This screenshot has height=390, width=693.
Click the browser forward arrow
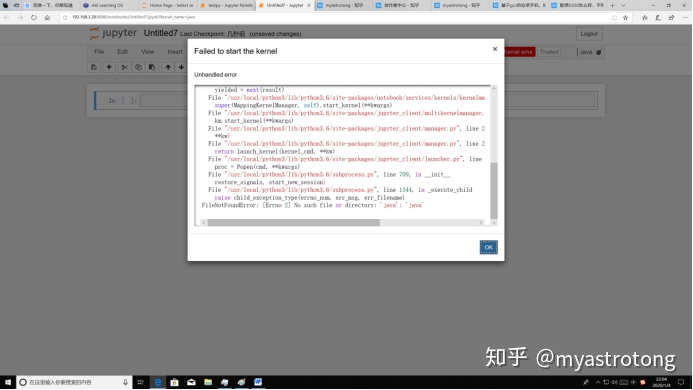pos(20,18)
